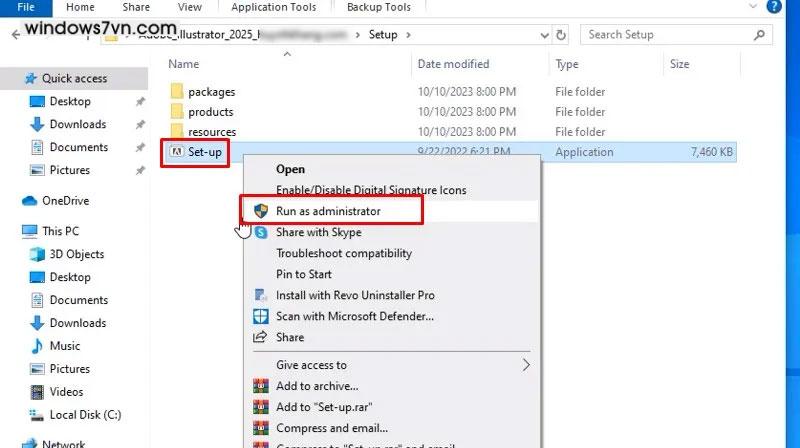This screenshot has height=448, width=800.
Task: Choose Troubleshoot compatibility from context menu
Action: (x=343, y=254)
